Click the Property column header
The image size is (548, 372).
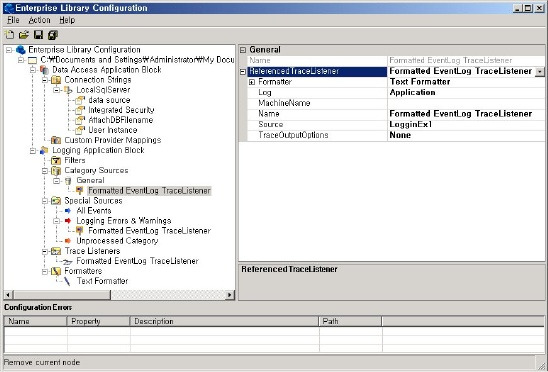[98, 321]
